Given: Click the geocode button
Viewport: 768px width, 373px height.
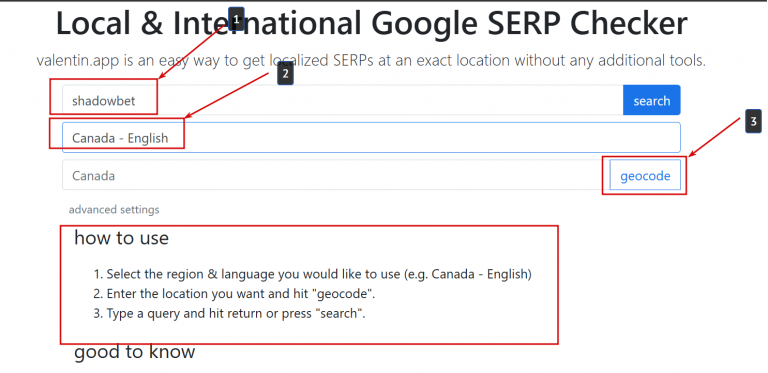Looking at the screenshot, I should point(645,175).
